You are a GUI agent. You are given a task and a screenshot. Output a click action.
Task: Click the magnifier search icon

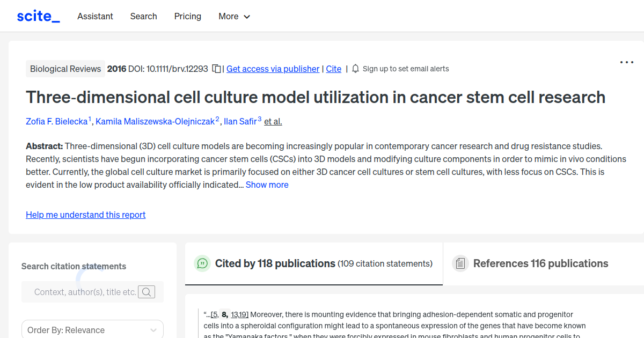tap(147, 292)
